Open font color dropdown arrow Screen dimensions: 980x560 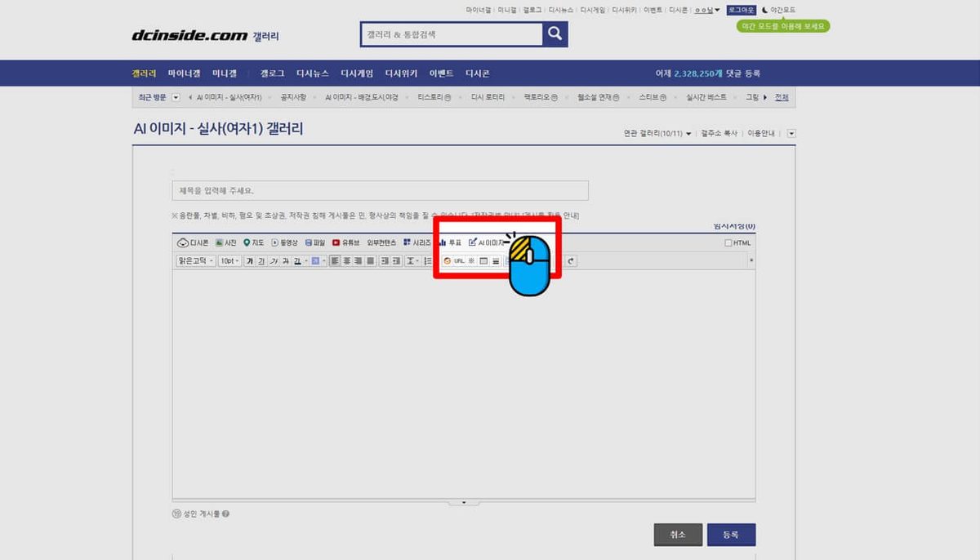[305, 261]
